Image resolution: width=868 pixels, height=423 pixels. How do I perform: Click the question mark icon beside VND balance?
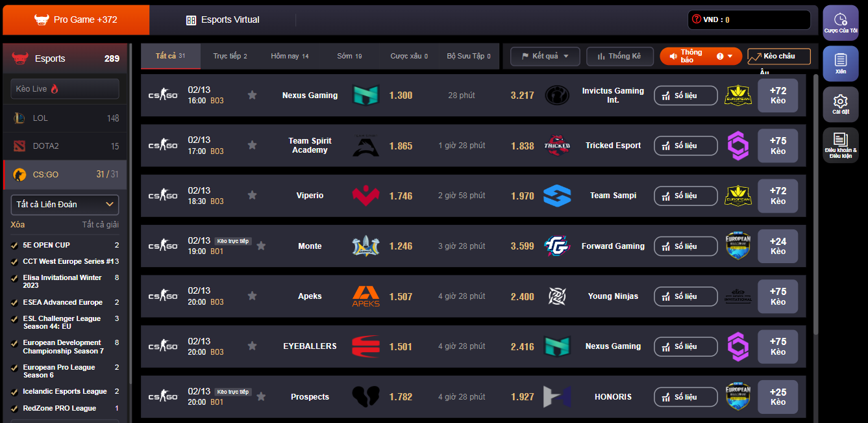[697, 19]
